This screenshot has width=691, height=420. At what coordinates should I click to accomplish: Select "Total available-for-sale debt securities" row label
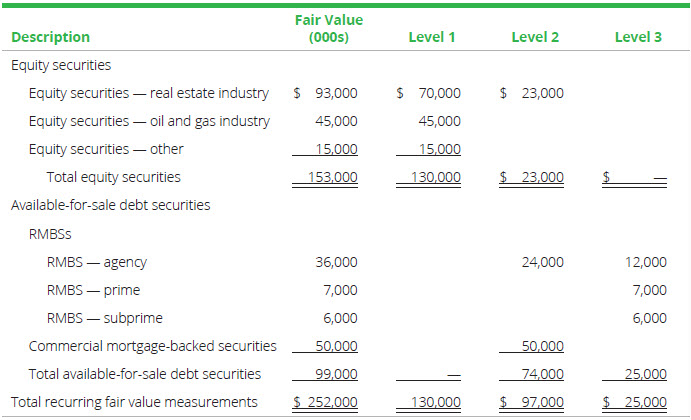[x=145, y=374]
